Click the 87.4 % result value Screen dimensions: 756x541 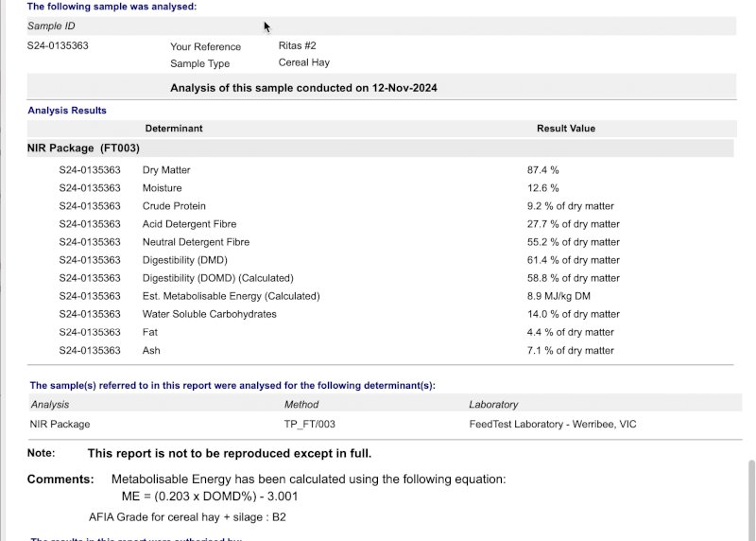tap(542, 170)
